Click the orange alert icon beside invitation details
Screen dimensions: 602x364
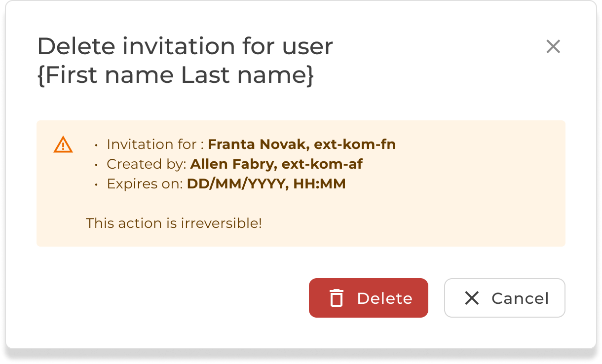pos(63,145)
